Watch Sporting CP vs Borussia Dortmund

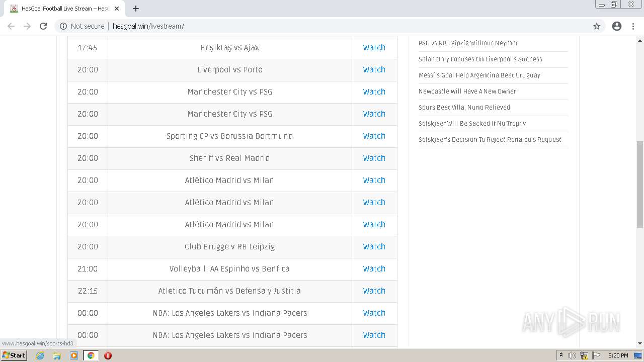pos(374,136)
